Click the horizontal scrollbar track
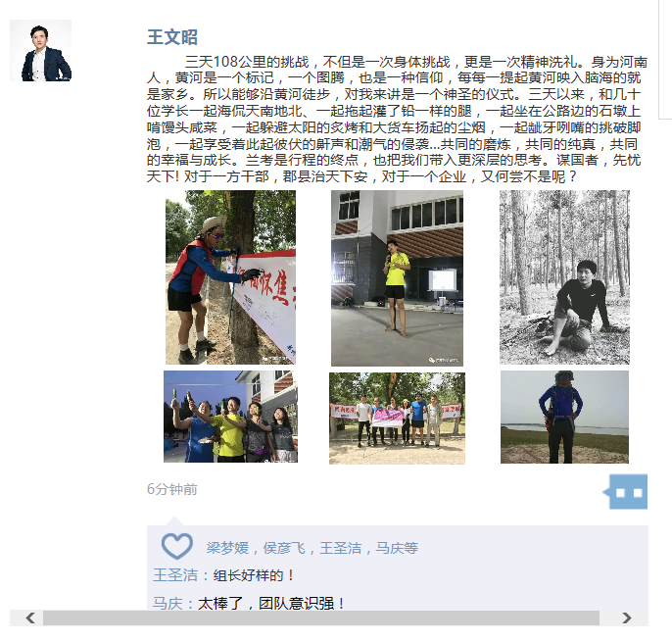This screenshot has height=642, width=672. [321, 617]
